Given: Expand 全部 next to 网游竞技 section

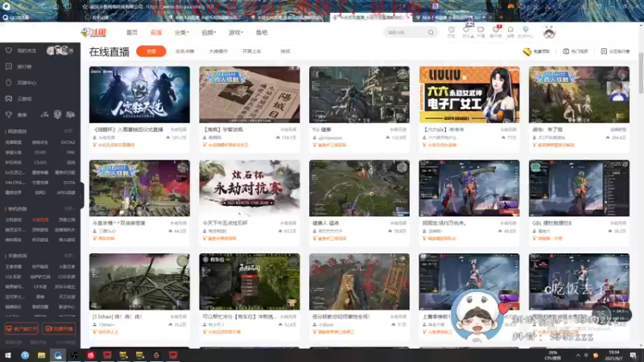Looking at the screenshot, I should tap(69, 131).
